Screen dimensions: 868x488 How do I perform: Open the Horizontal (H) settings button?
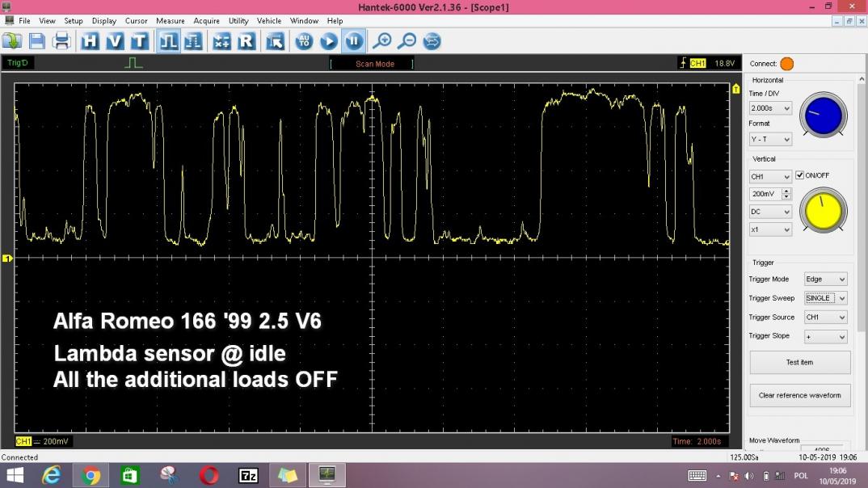[90, 41]
